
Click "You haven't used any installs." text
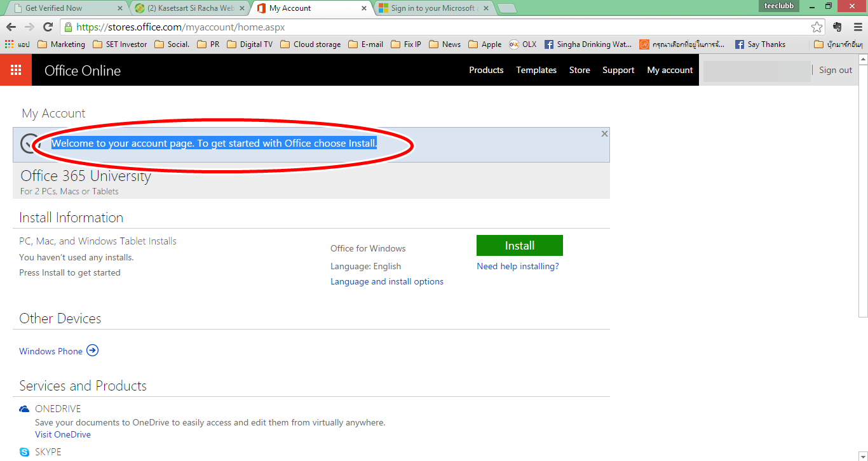pos(76,257)
